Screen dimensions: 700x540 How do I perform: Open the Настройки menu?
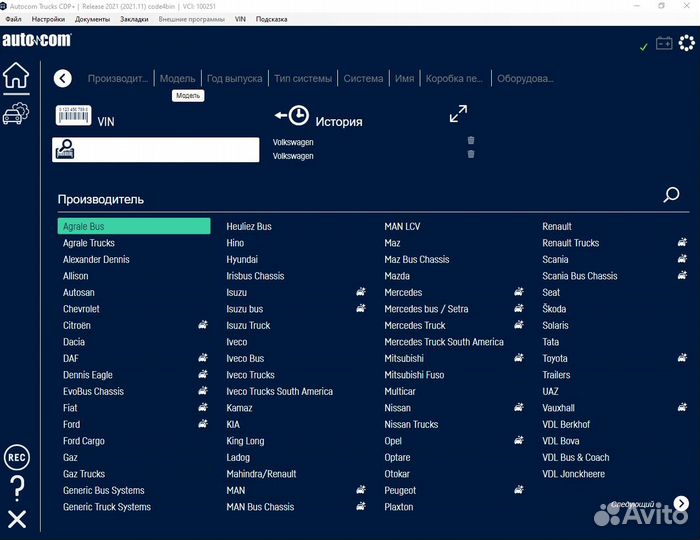click(x=48, y=19)
